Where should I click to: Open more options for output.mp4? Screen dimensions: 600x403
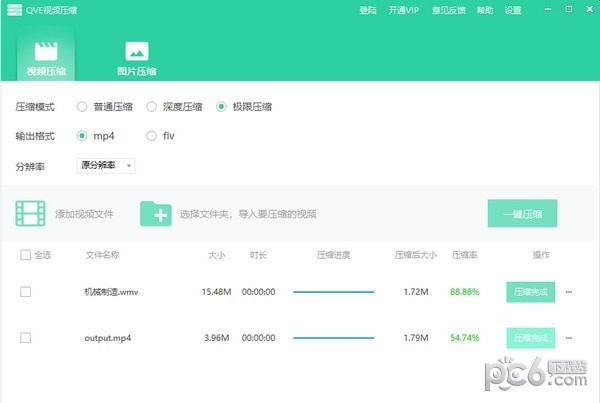pos(569,338)
